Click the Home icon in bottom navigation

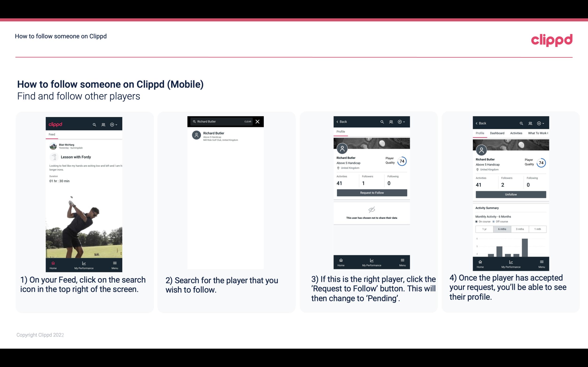click(53, 262)
